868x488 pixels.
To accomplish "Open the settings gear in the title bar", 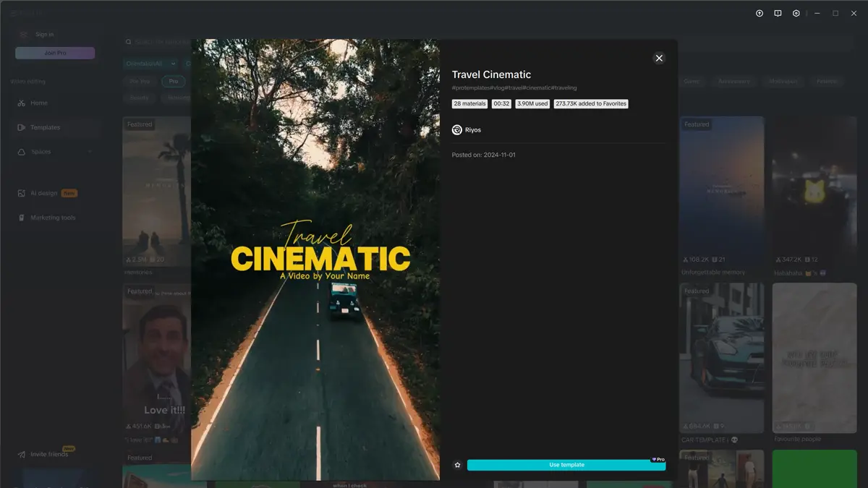I will pos(795,13).
